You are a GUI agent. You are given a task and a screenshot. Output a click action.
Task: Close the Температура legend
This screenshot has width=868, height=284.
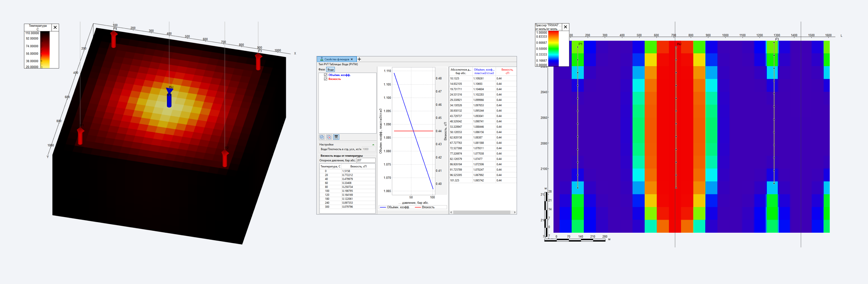point(55,27)
